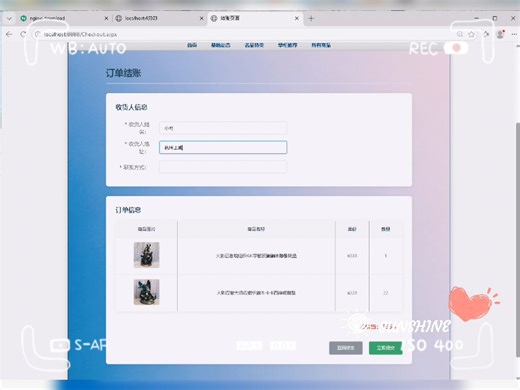The width and height of the screenshot is (520, 390).
Task: Click the gray return button
Action: (x=346, y=348)
